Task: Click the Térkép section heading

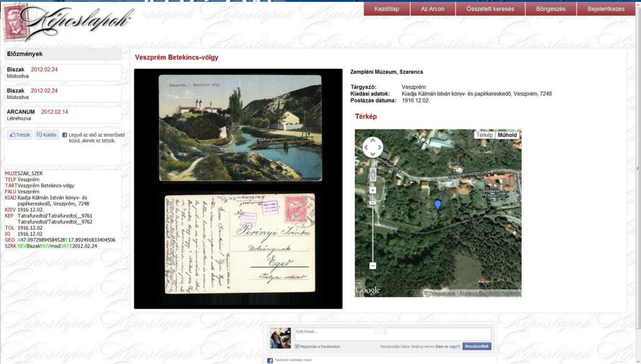Action: click(366, 116)
